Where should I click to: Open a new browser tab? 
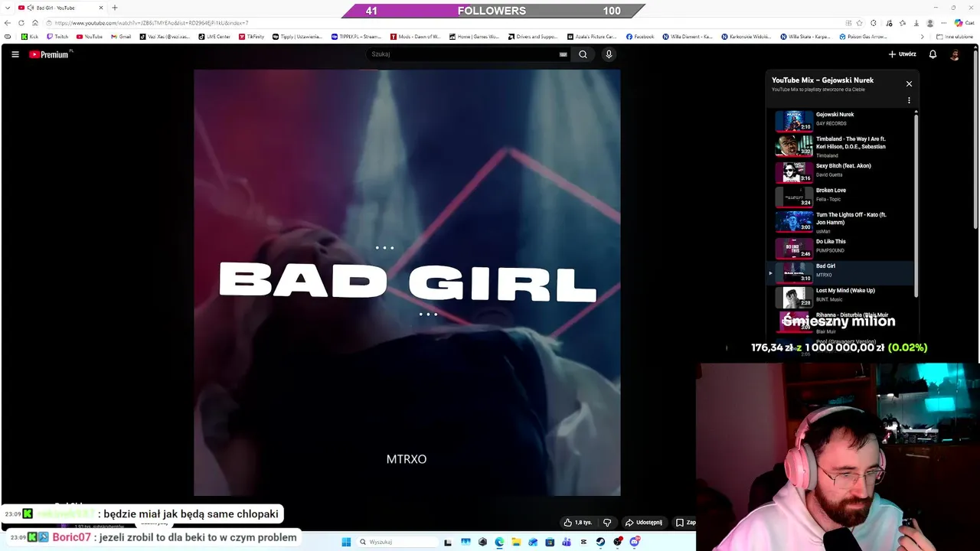tap(115, 8)
